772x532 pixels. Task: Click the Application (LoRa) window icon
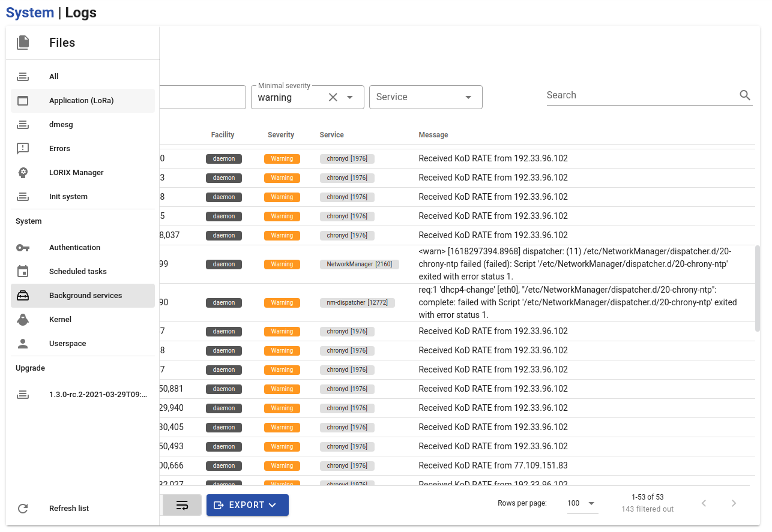click(x=23, y=101)
